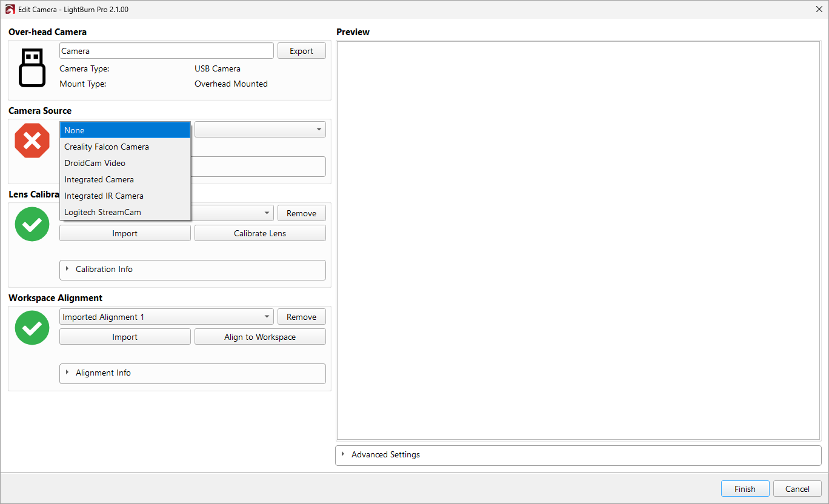Click the camera Preview area

coord(578,240)
